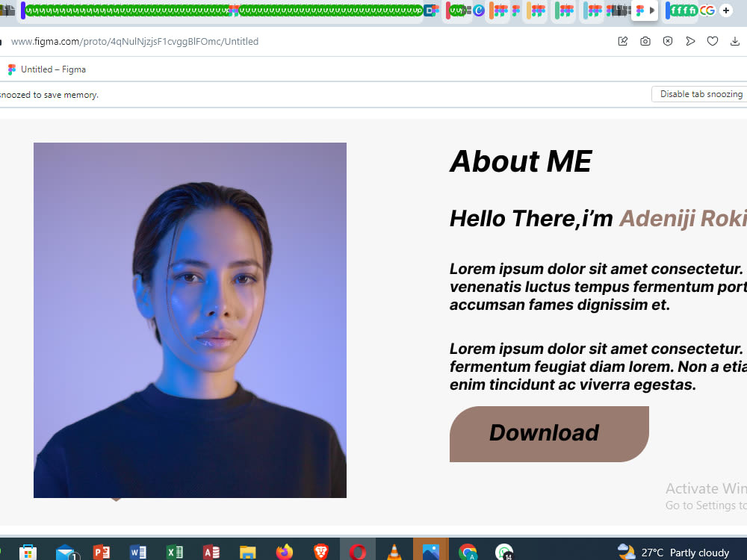Screen dimensions: 747x560
Task: Click the send flow arrow icon
Action: 689,41
